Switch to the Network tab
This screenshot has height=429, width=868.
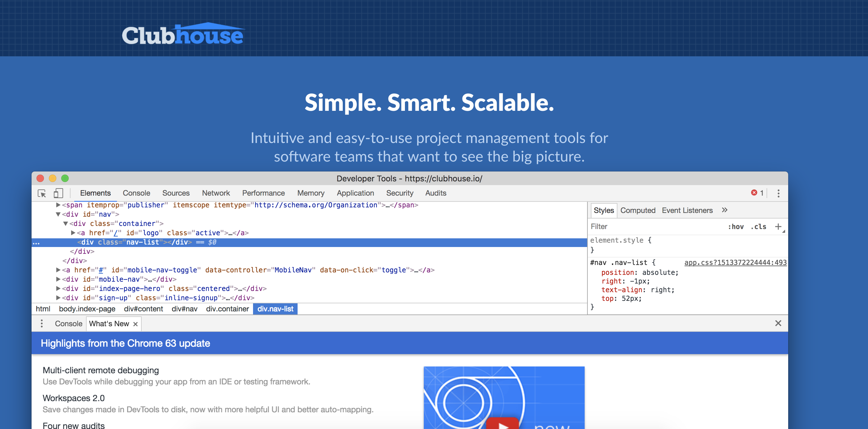[216, 193]
